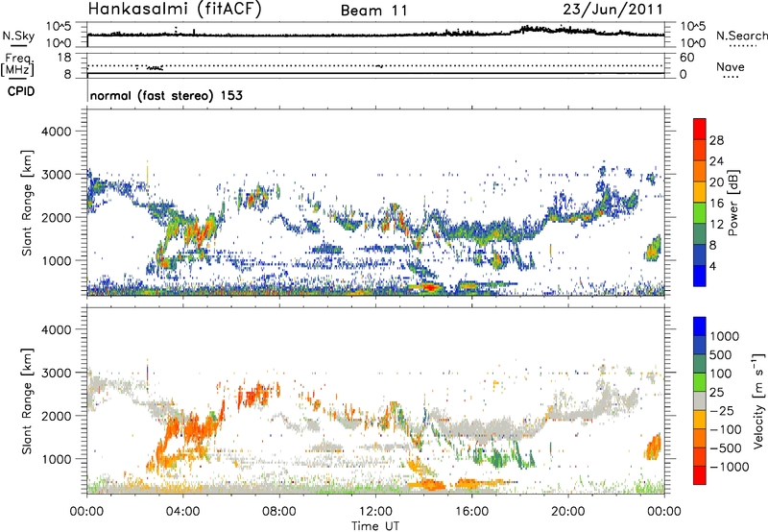Click the 1000 km tick on velocity panel
The width and height of the screenshot is (768, 532).
tap(57, 459)
